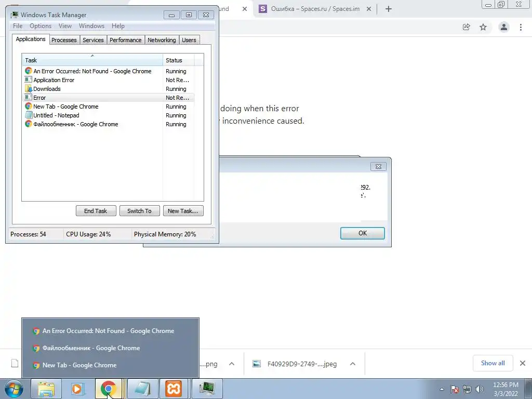
Task: Open the View menu in Task Manager
Action: tap(65, 26)
